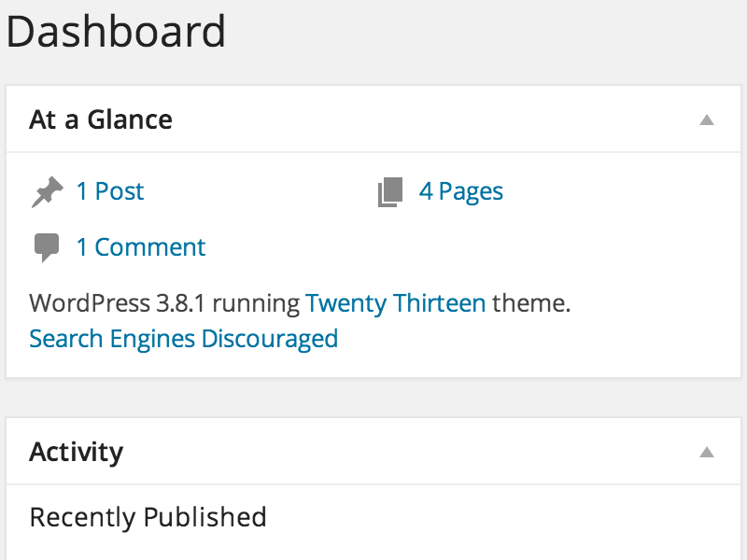This screenshot has height=560, width=747.
Task: Click the comment speech bubble icon
Action: click(x=47, y=247)
